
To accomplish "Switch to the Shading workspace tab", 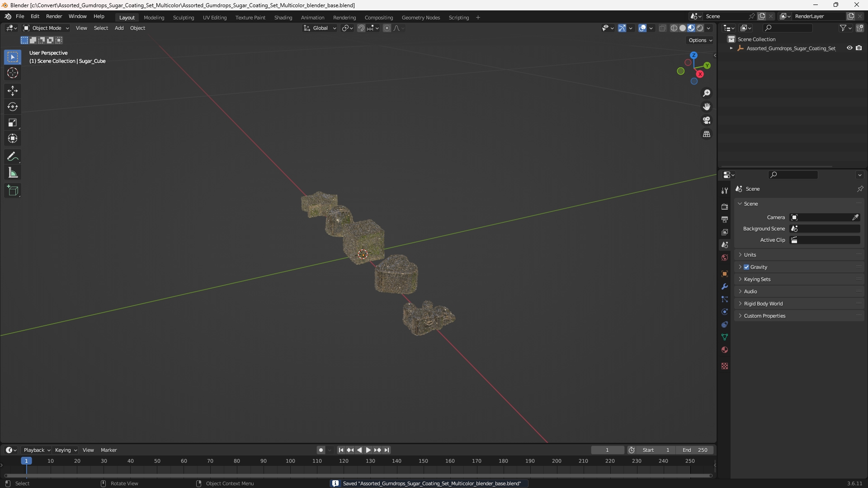I will [283, 18].
